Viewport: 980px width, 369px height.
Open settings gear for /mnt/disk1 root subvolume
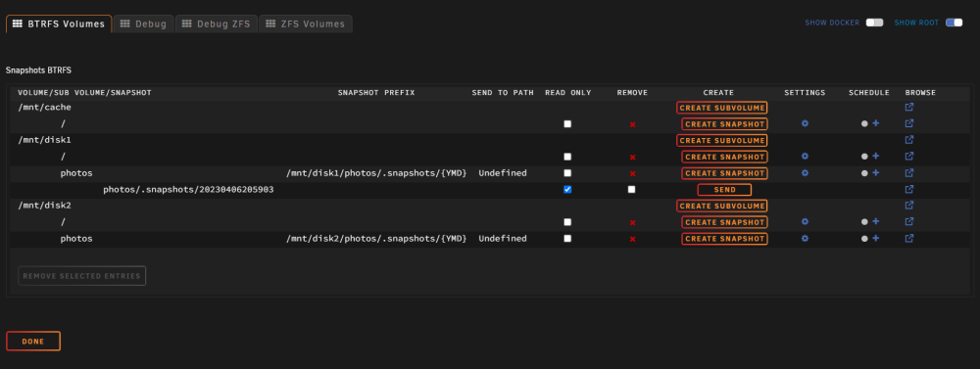(x=805, y=156)
